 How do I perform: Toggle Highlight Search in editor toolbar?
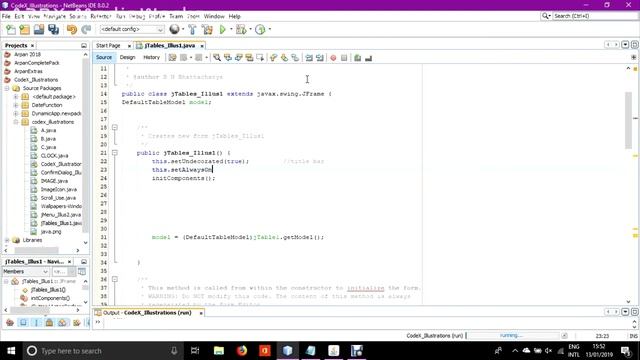[x=249, y=58]
